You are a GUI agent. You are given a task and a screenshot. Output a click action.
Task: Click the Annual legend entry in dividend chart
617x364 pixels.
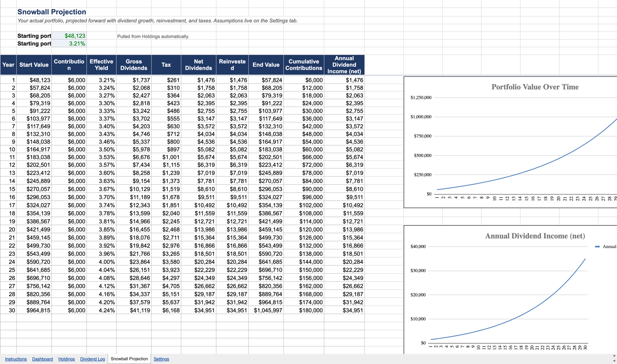pyautogui.click(x=606, y=247)
